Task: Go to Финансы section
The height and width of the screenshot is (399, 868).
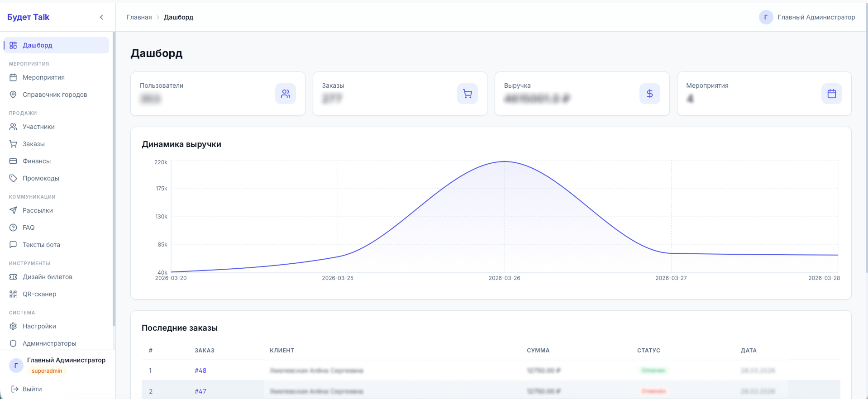Action: [x=37, y=161]
